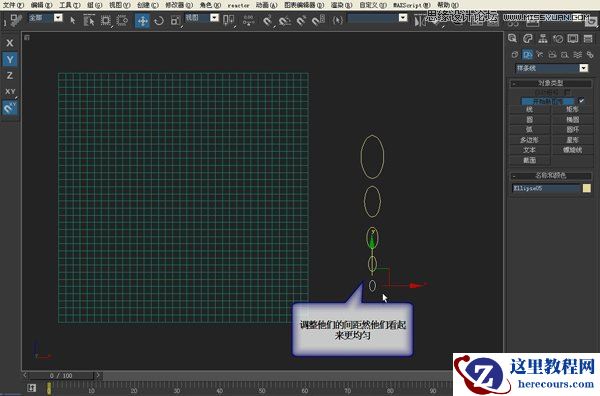Click the 多边形 (NGon) button
Screen dimensions: 600x396
tap(530, 140)
